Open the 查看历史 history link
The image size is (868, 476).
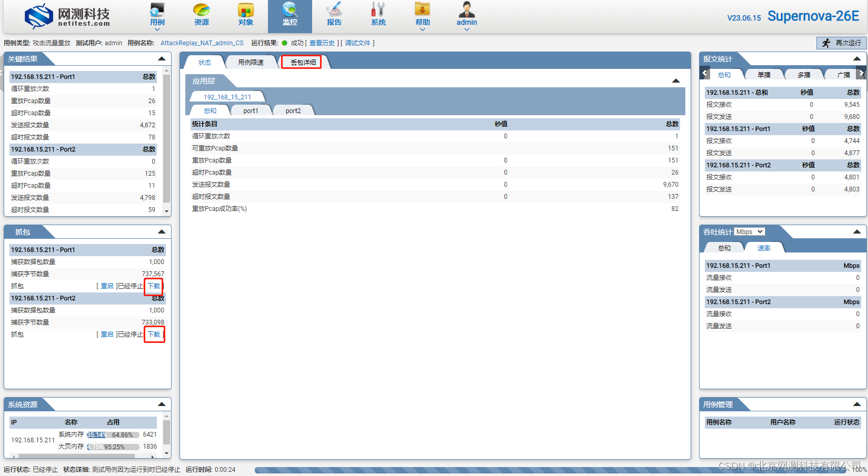coord(322,43)
